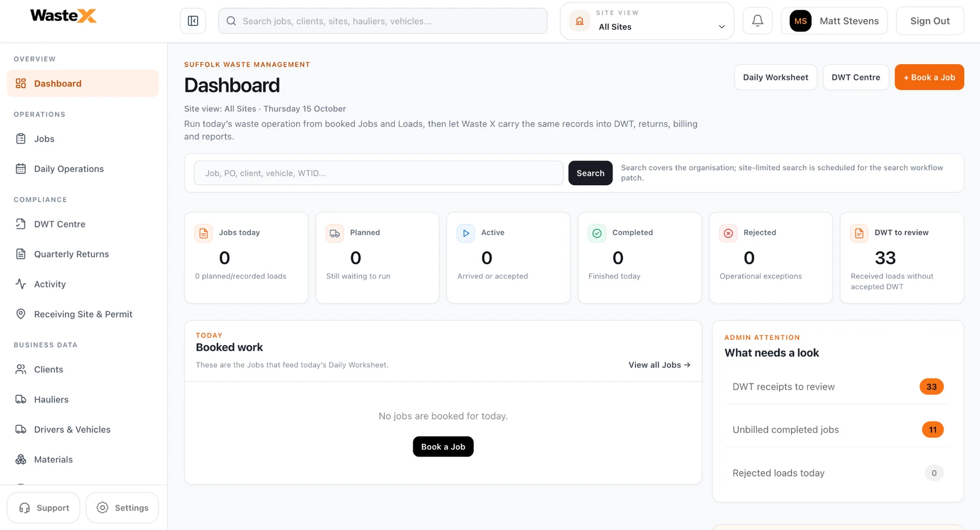
Task: Click the Materials icon in sidebar
Action: [21, 459]
